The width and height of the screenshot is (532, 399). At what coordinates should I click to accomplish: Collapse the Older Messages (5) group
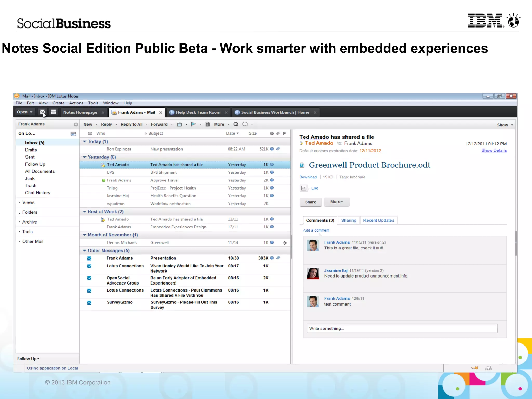pos(84,251)
